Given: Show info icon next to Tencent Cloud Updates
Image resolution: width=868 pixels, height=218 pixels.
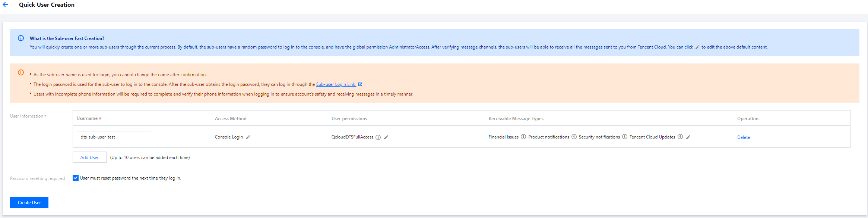Looking at the screenshot, I should [x=680, y=137].
